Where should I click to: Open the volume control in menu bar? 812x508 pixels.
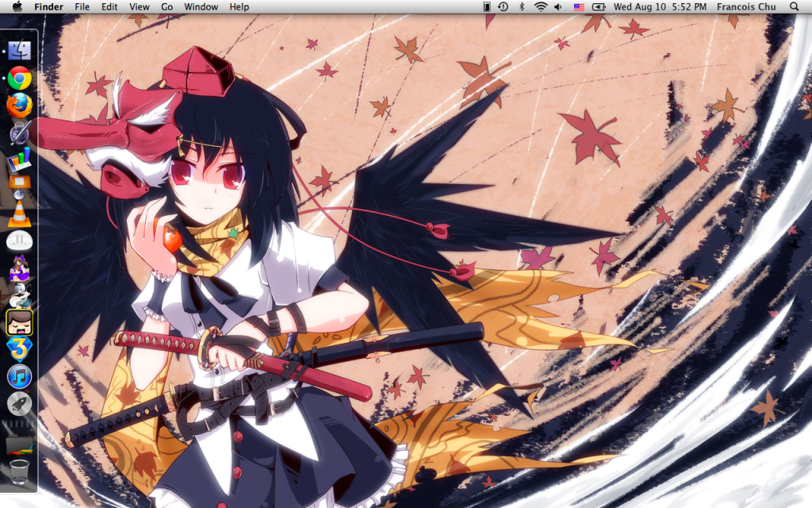(x=558, y=6)
